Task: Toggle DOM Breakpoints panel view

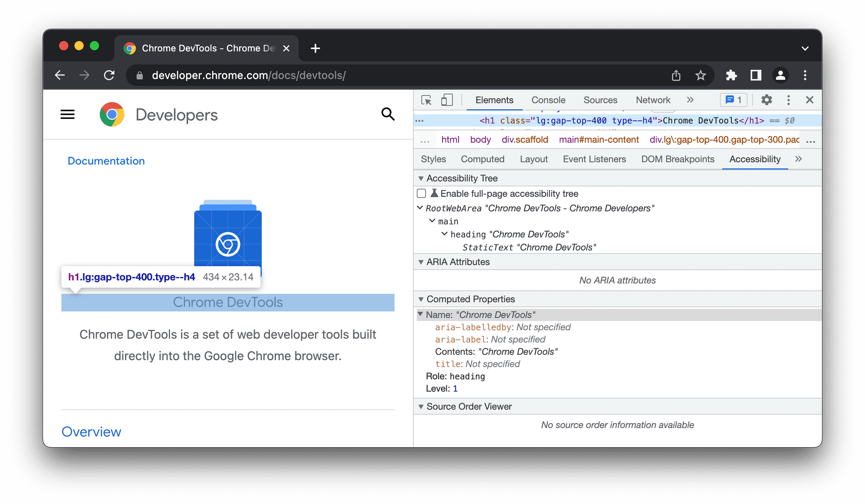Action: click(677, 159)
